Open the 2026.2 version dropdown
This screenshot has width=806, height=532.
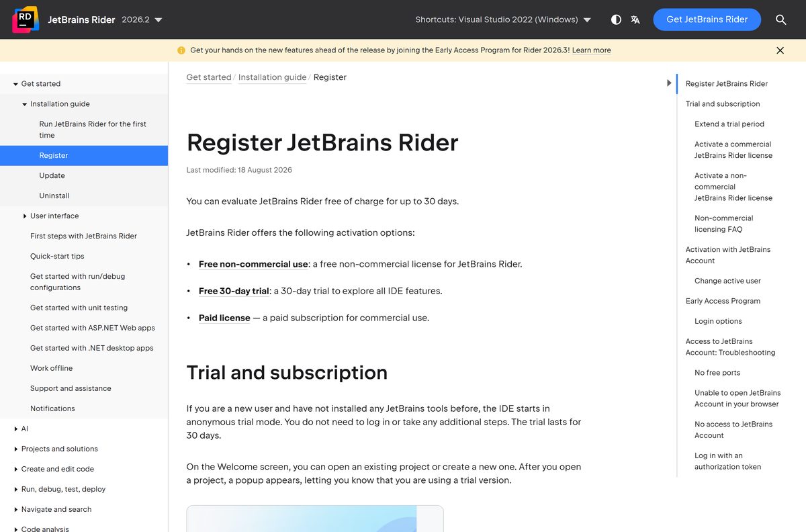[142, 19]
